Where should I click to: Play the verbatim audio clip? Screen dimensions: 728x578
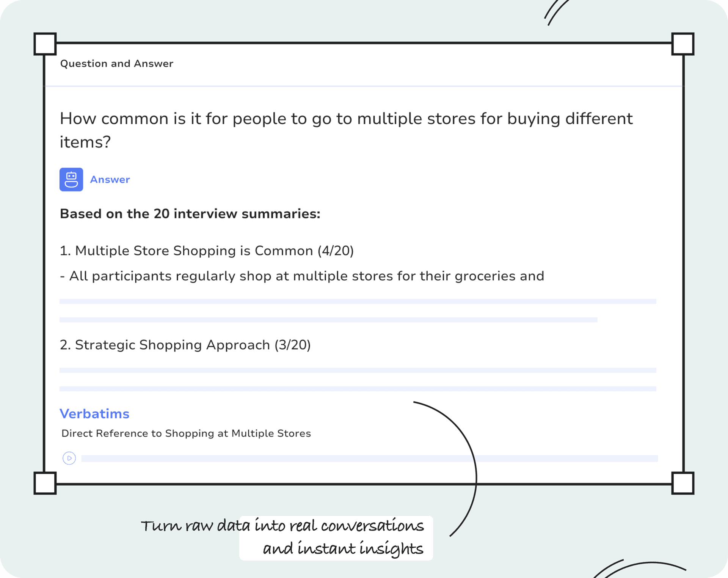coord(69,458)
